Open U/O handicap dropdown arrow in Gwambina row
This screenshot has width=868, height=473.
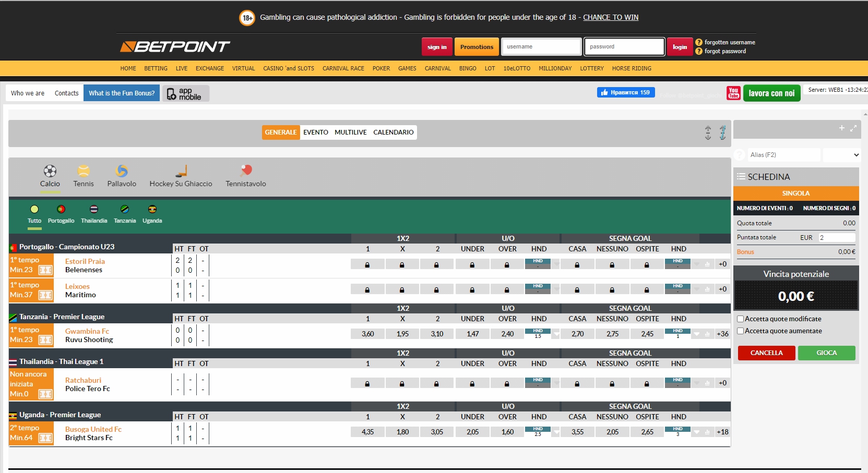pos(556,334)
